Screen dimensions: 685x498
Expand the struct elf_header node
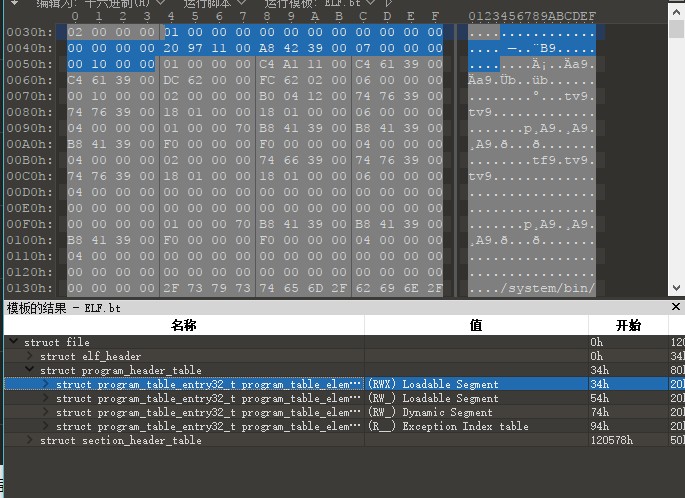(x=30, y=356)
